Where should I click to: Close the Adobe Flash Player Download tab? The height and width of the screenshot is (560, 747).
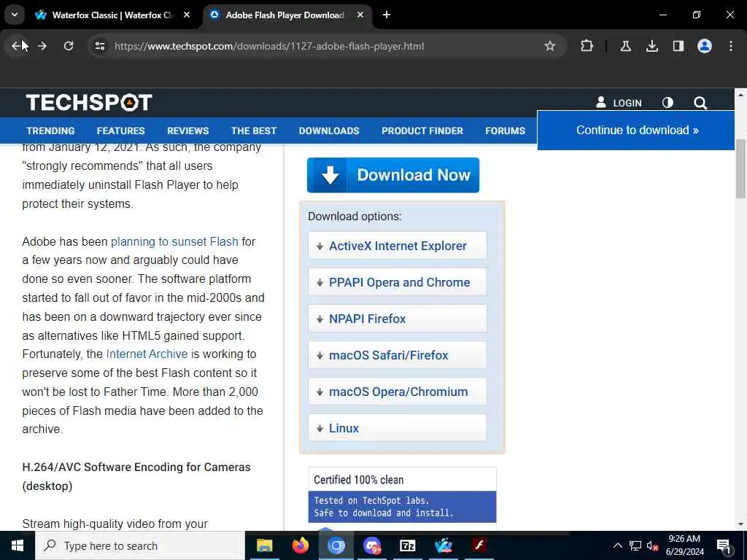point(360,15)
